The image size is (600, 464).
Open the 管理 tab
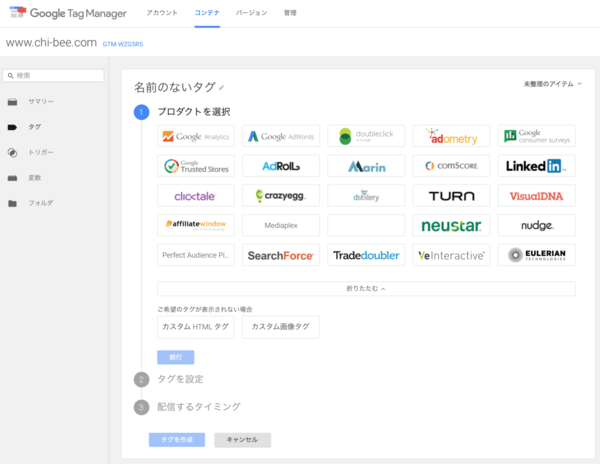[290, 13]
